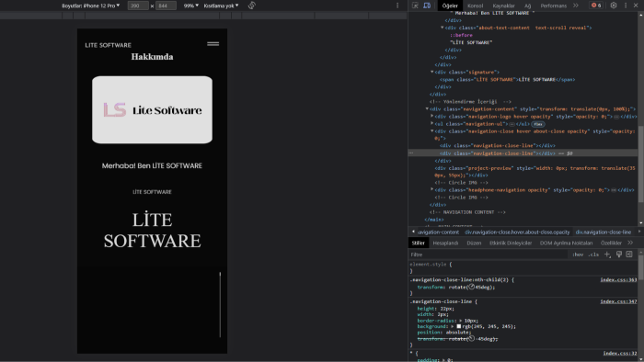Switch to the Konsol tab
The height and width of the screenshot is (362, 644).
point(476,6)
